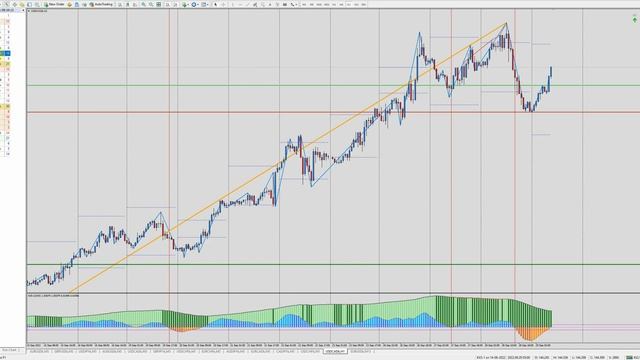Toggle chart shift icon
The image size is (640, 360).
(x=176, y=4)
